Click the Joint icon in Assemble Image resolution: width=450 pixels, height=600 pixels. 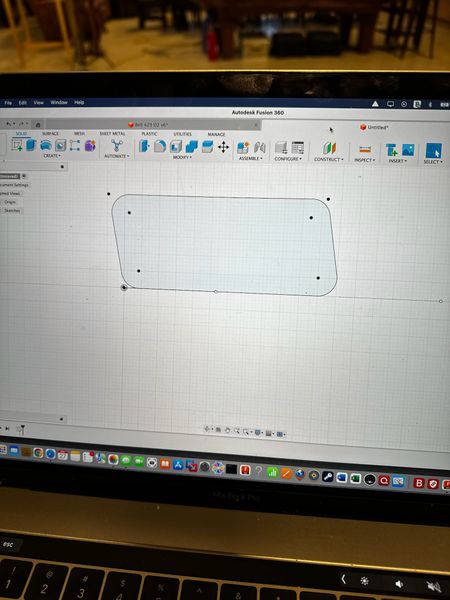259,147
